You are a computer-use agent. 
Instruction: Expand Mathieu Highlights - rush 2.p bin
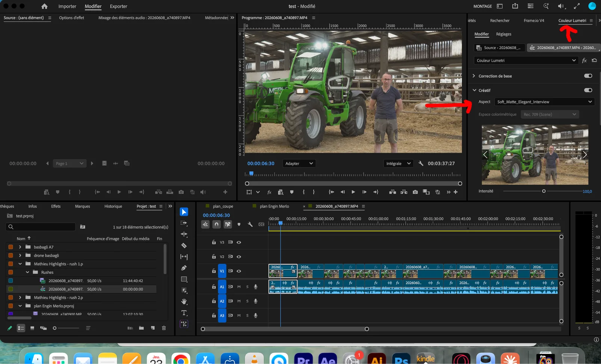(x=20, y=298)
